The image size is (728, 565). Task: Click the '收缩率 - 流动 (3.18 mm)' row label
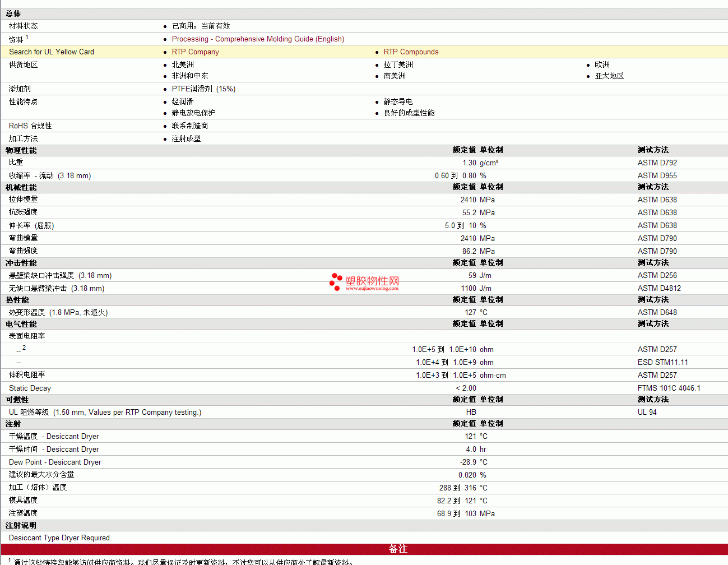(x=50, y=175)
